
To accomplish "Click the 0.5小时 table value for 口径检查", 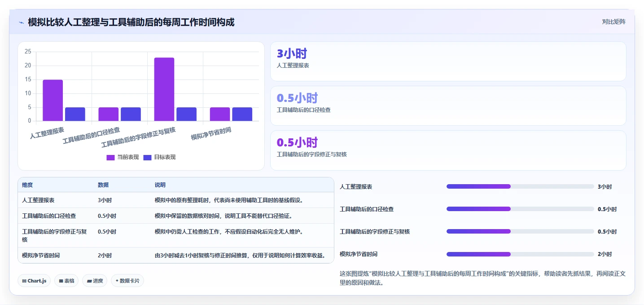I will point(107,216).
